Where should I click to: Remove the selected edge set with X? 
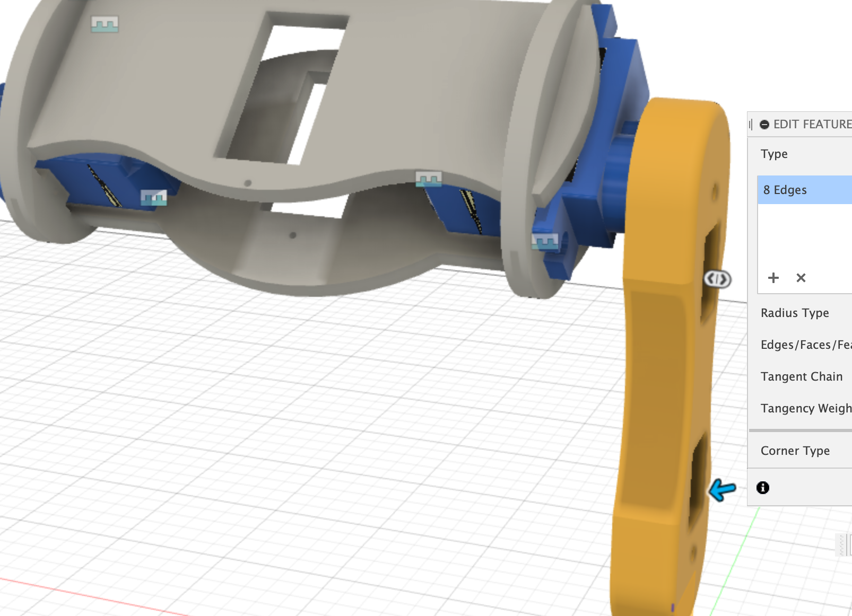(801, 278)
